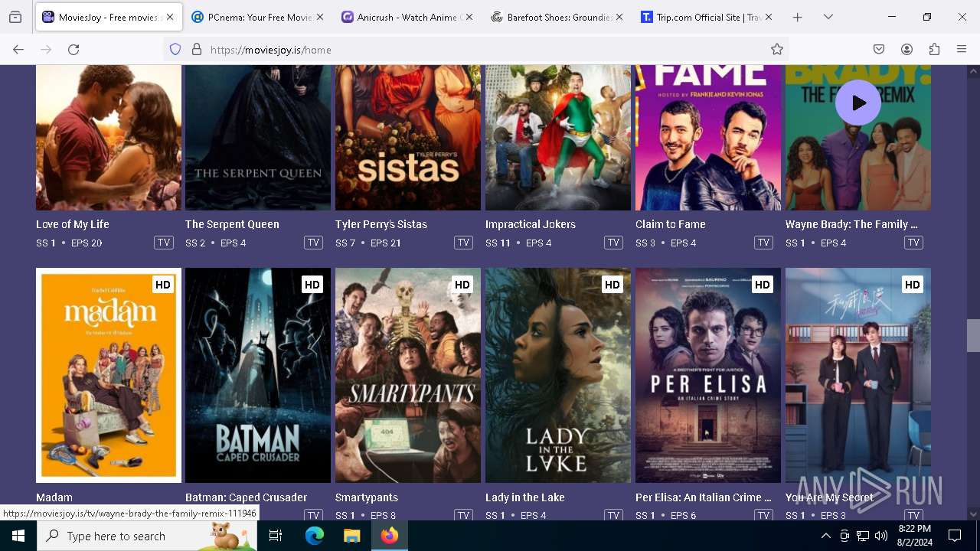Click the Batman Caped Crusader poster

coord(258,375)
